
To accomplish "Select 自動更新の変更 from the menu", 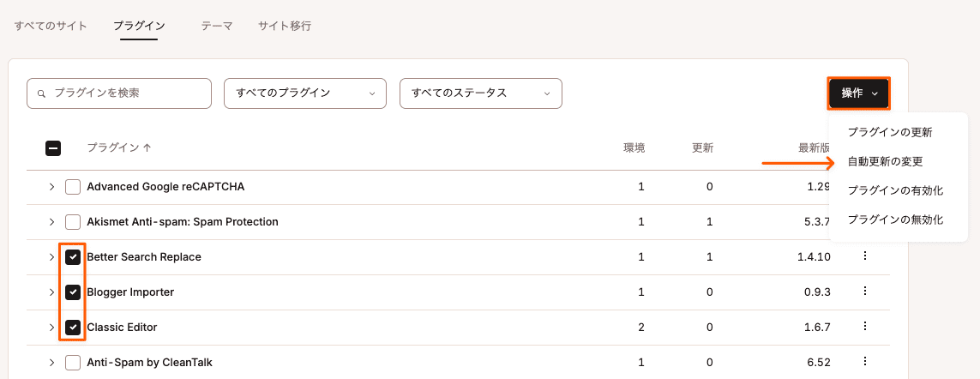I will point(885,161).
